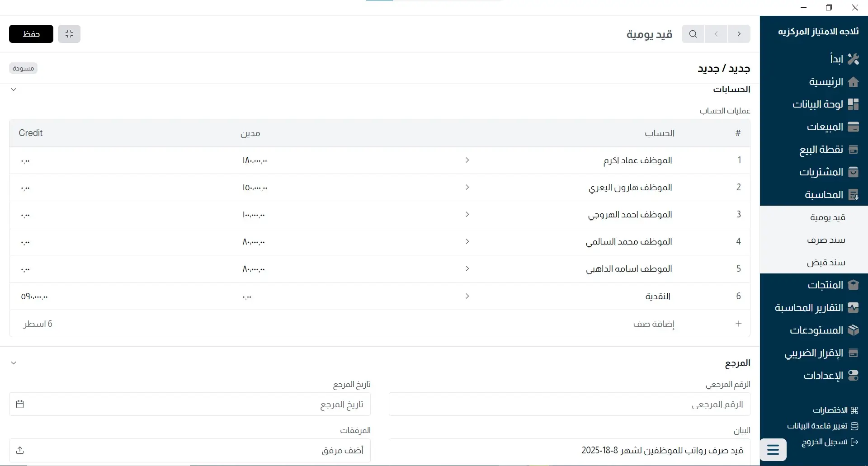Expand row 1 الموظف عماد اكرم chevron
This screenshot has height=466, width=868.
(467, 160)
